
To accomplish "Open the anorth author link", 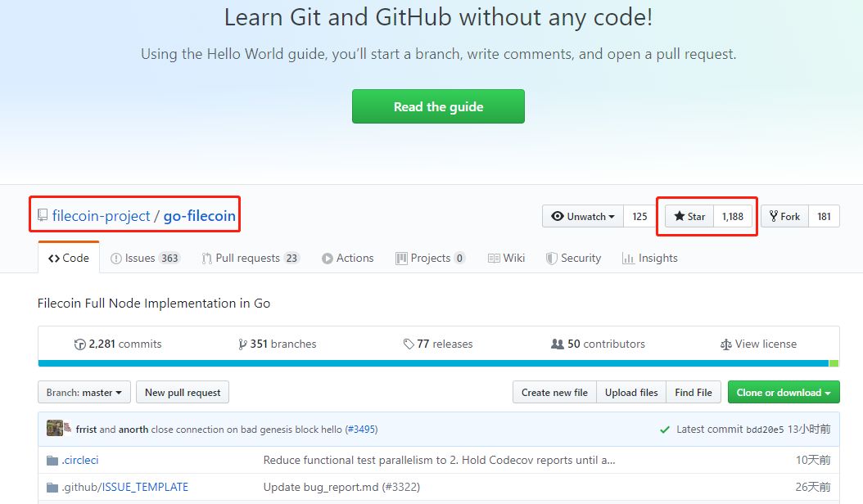I will [x=133, y=430].
